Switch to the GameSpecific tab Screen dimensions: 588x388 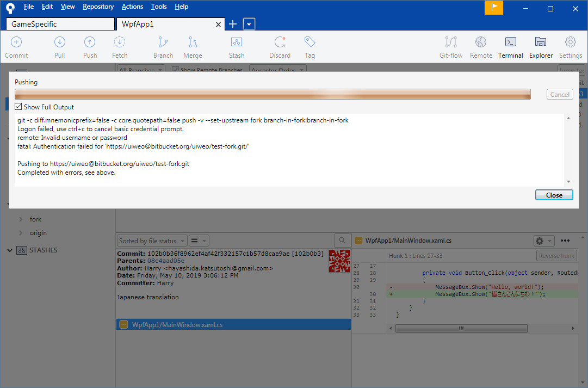click(x=60, y=24)
